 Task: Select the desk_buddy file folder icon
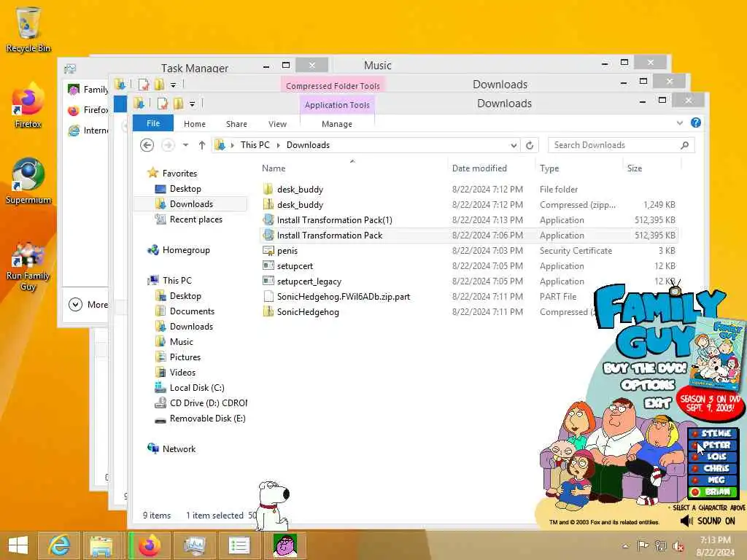click(268, 189)
